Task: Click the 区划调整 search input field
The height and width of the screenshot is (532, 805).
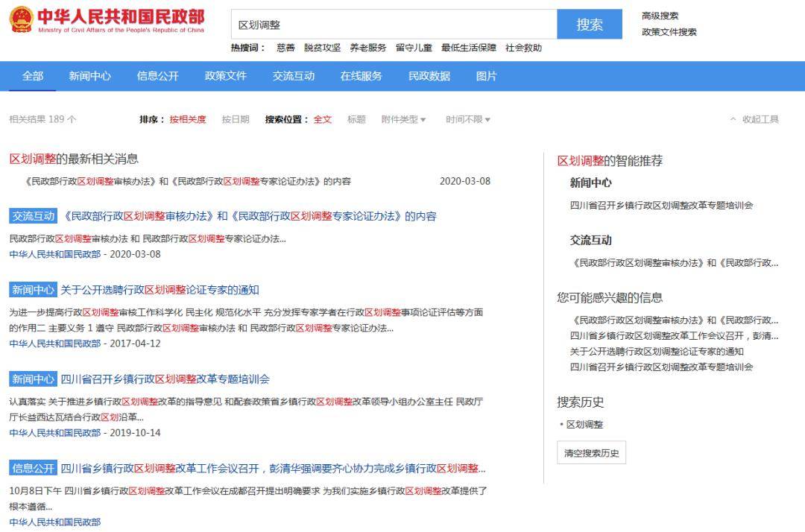Action: pyautogui.click(x=394, y=24)
